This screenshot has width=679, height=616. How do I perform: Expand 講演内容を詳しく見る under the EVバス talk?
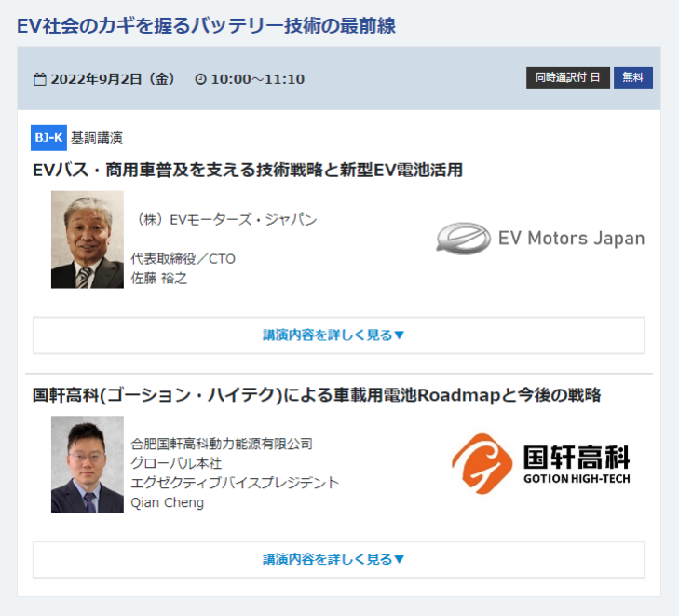pos(339,335)
